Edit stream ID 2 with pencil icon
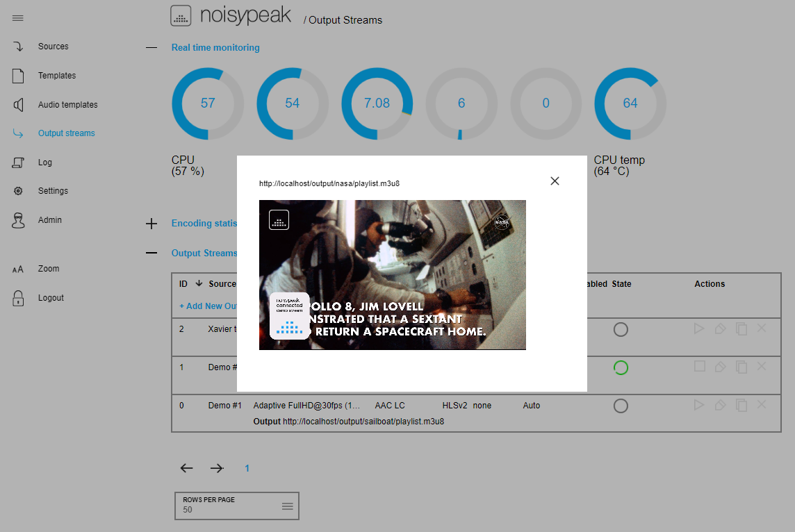Viewport: 795px width, 532px height. (x=720, y=329)
